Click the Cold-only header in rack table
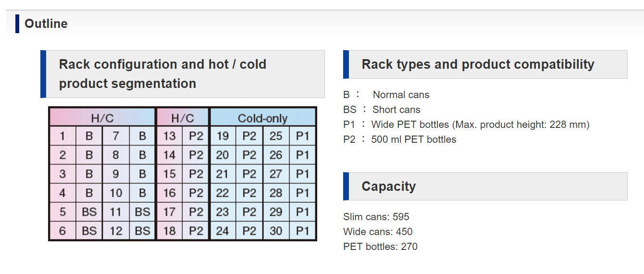This screenshot has height=274, width=644. 262,118
